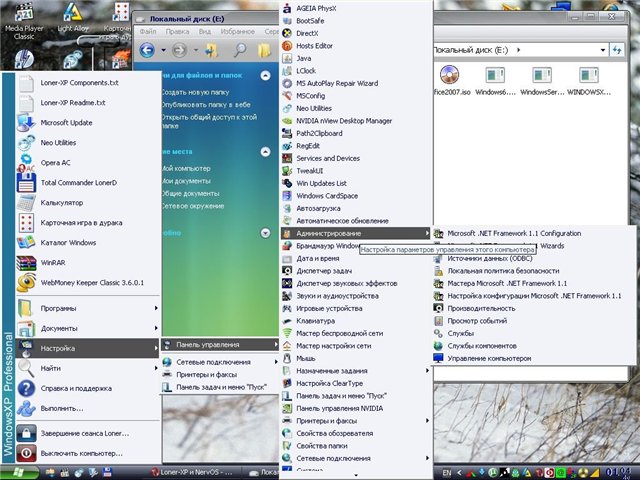The image size is (640, 480).
Task: Launch WebMoney Keeper Classic 3.6.0.1
Action: (x=88, y=282)
